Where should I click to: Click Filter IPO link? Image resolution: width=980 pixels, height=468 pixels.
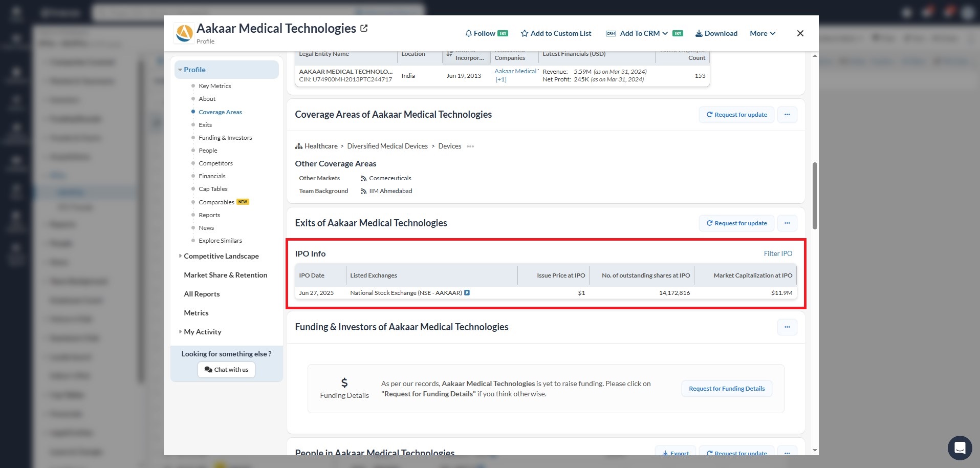click(x=777, y=253)
